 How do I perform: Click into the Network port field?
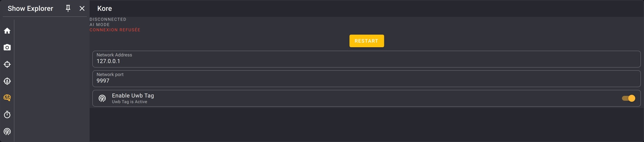pos(366,81)
